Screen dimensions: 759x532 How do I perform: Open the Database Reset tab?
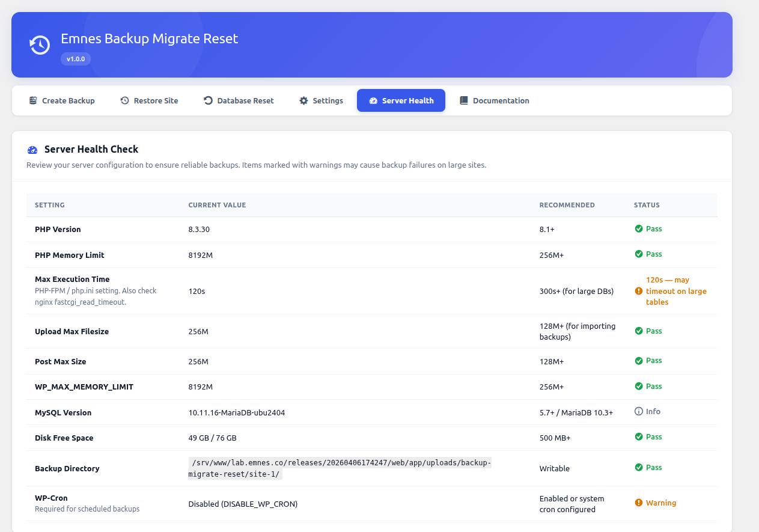239,100
